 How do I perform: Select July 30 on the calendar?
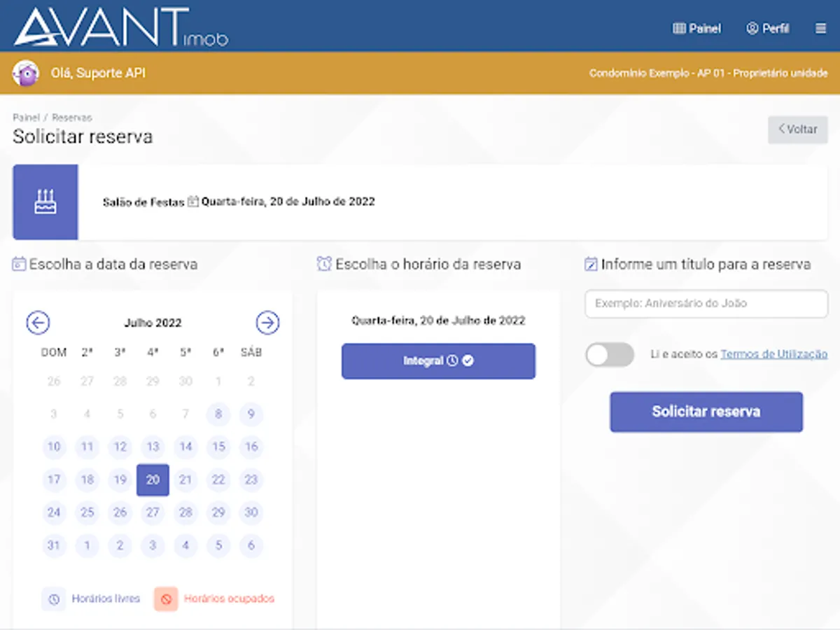(251, 512)
